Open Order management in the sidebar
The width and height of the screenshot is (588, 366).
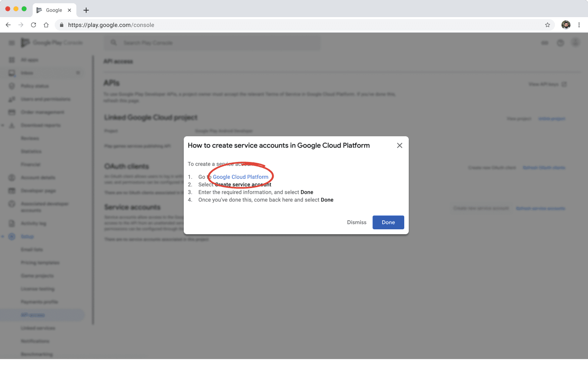pyautogui.click(x=42, y=112)
